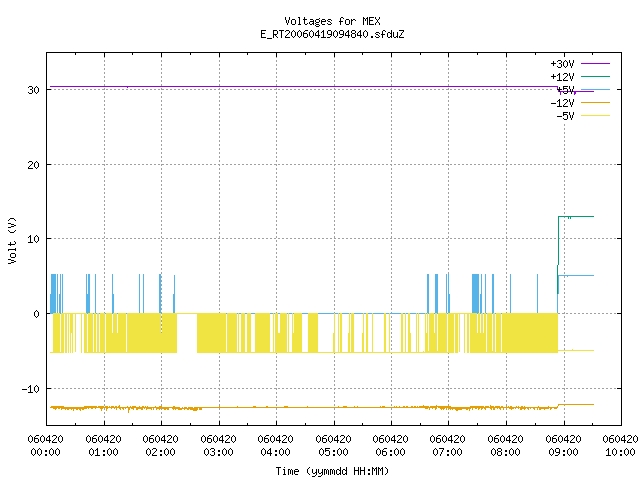Click the -12V orange legend line

(x=595, y=103)
